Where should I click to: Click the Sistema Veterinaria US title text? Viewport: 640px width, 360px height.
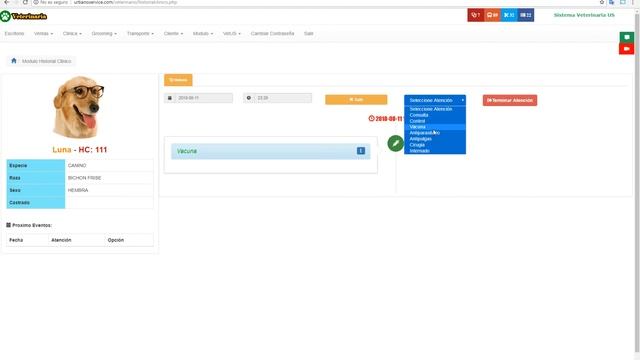point(584,15)
